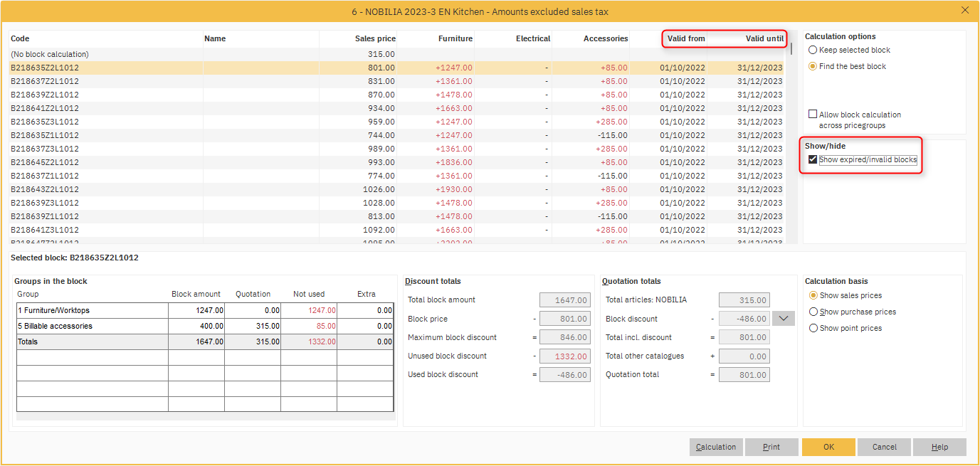The height and width of the screenshot is (466, 980).
Task: Expand the Block discount dropdown arrow
Action: point(784,319)
